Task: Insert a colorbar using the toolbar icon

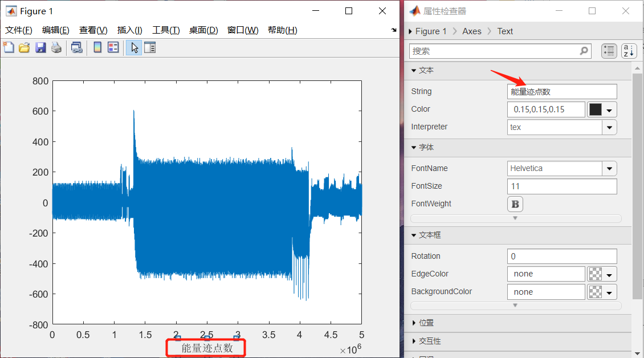Action: (97, 47)
